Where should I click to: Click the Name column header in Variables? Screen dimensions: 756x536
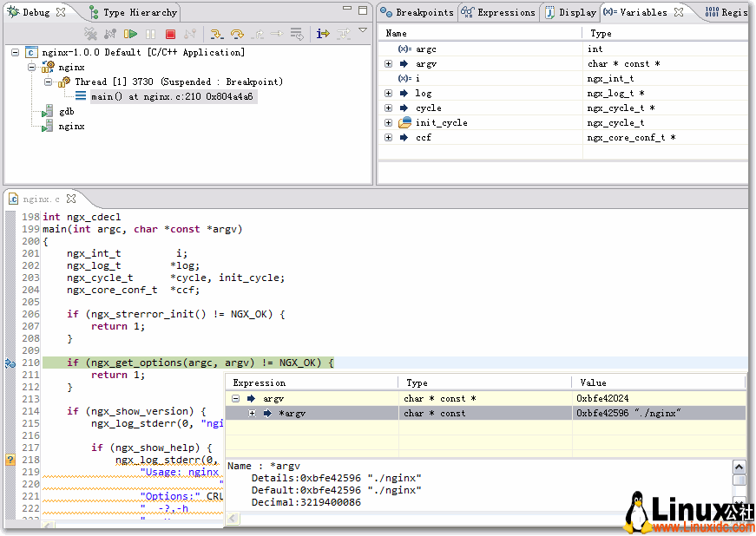(x=397, y=33)
